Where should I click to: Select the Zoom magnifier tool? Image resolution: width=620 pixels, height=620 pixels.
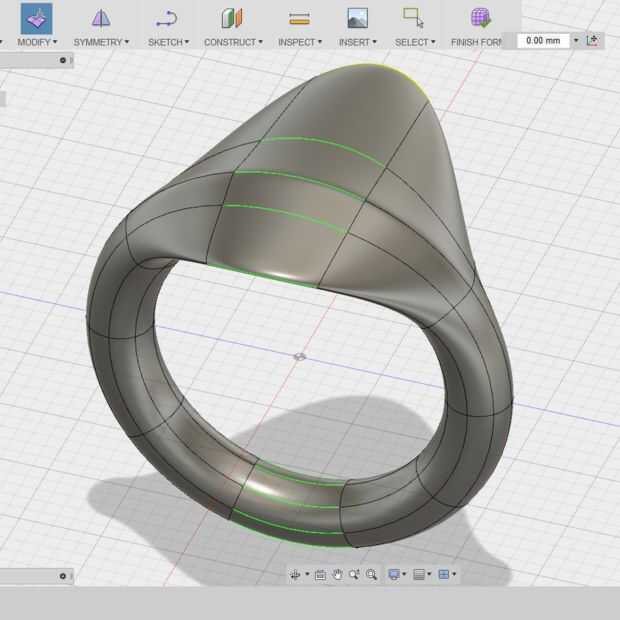[354, 574]
